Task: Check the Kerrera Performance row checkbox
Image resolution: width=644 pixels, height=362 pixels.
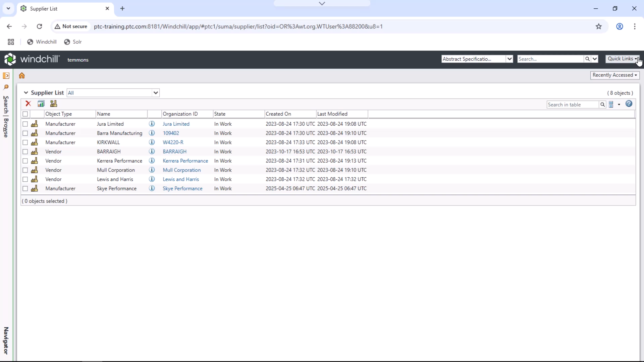Action: [x=25, y=161]
